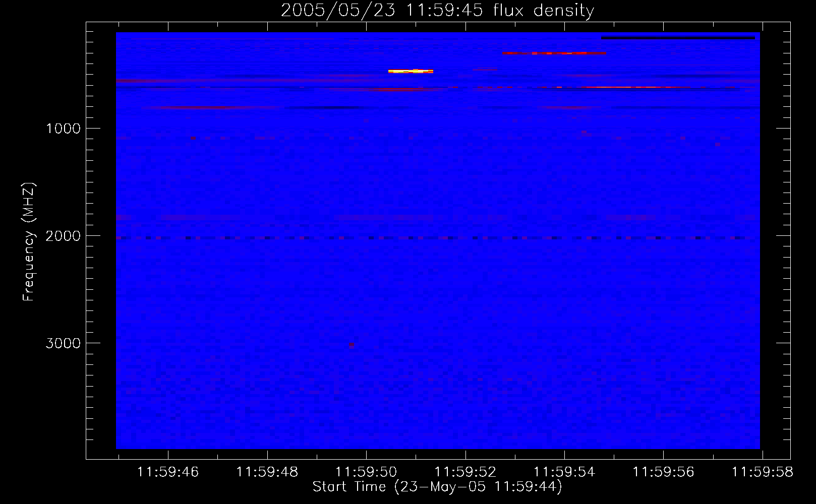Click the 'Start Time (23-May-05 11:59:44)' label
The height and width of the screenshot is (504, 816).
(437, 487)
